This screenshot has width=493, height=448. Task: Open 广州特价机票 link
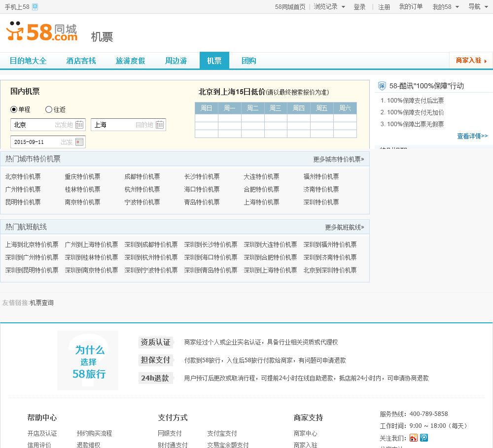tap(23, 190)
